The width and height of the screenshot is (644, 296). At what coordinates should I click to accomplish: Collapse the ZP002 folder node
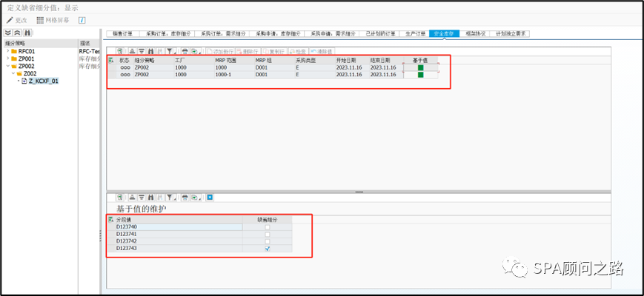[8, 66]
